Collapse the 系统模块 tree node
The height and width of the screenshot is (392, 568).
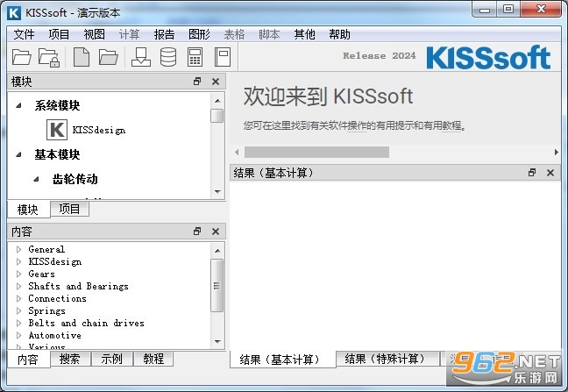click(18, 105)
